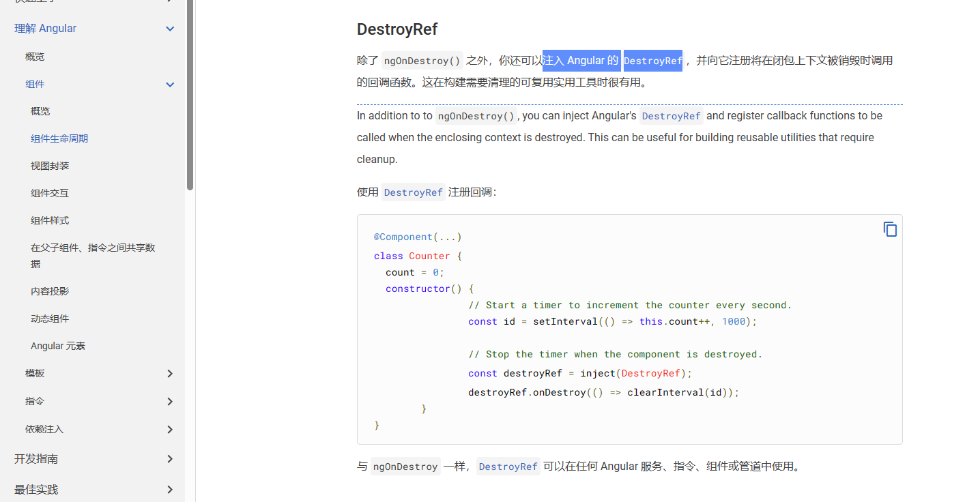Open 概览 under 理解 Angular
This screenshot has width=980, height=502.
[x=35, y=57]
